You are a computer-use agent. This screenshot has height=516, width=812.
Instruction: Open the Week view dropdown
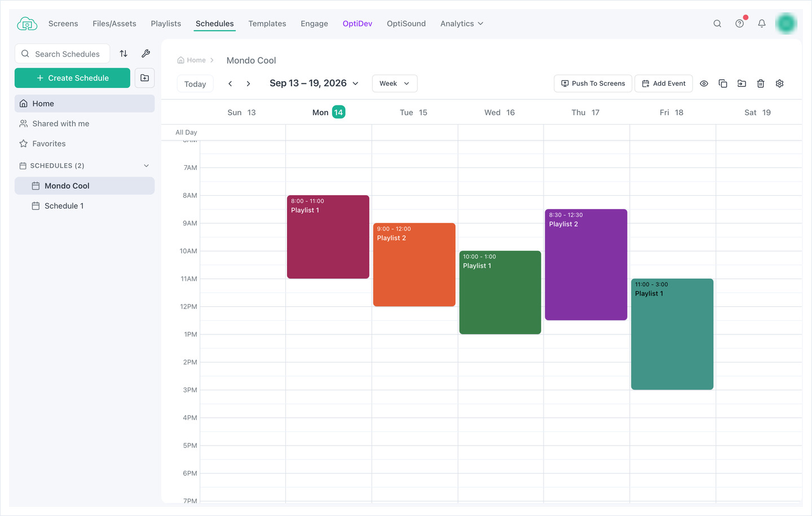(x=395, y=83)
